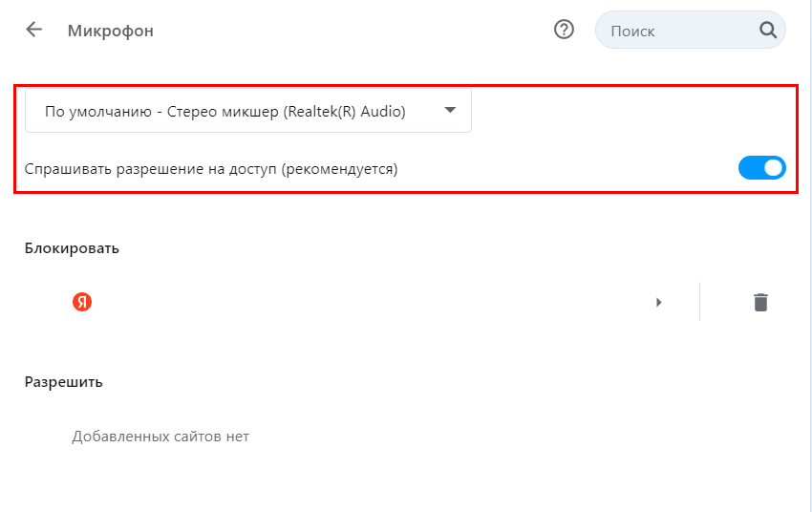The height and width of the screenshot is (512, 812).
Task: Disable the ask-permission toggle switch
Action: pyautogui.click(x=761, y=168)
